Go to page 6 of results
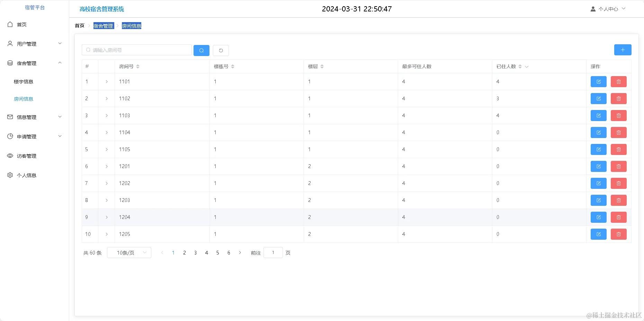This screenshot has height=321, width=644. point(229,253)
